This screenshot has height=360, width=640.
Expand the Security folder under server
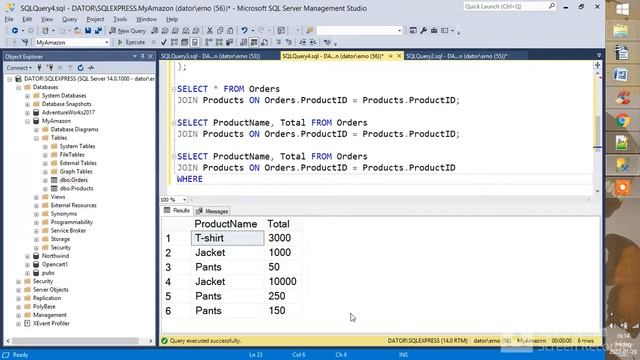(x=18, y=282)
